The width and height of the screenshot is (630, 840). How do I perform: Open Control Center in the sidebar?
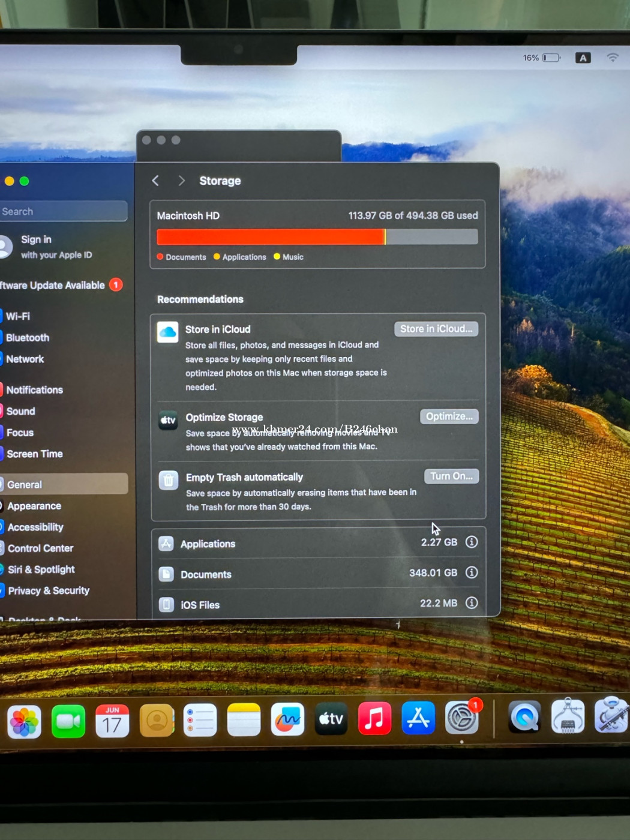pos(41,548)
